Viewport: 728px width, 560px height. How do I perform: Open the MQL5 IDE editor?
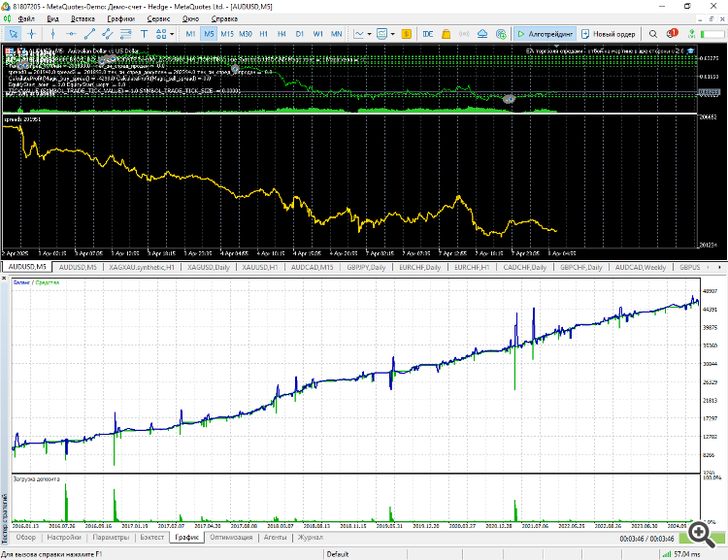point(428,34)
